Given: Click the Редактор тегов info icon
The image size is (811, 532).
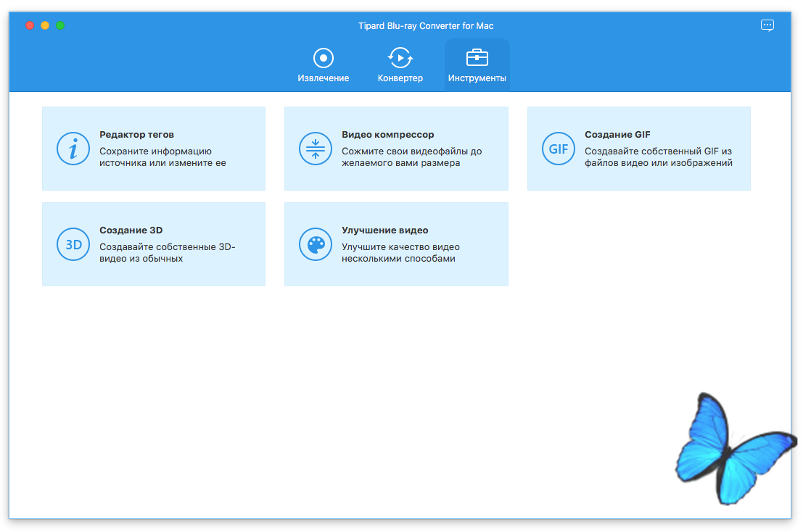Looking at the screenshot, I should coord(73,149).
